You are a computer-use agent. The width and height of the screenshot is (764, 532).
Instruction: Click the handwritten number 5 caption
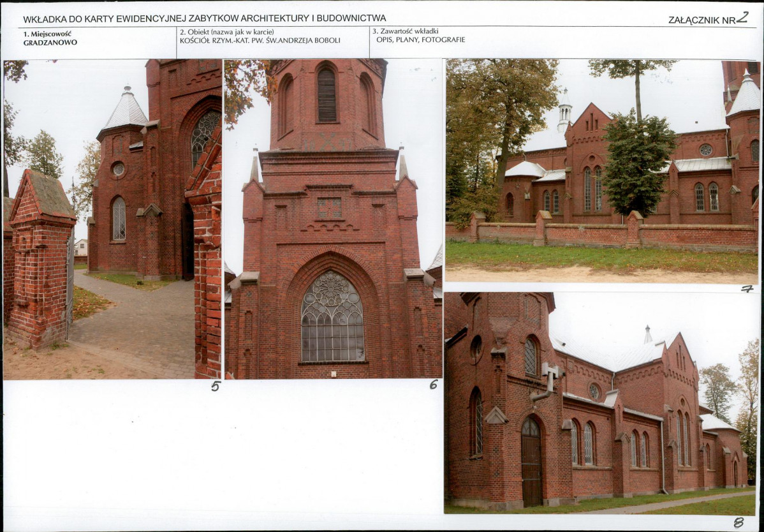[216, 386]
